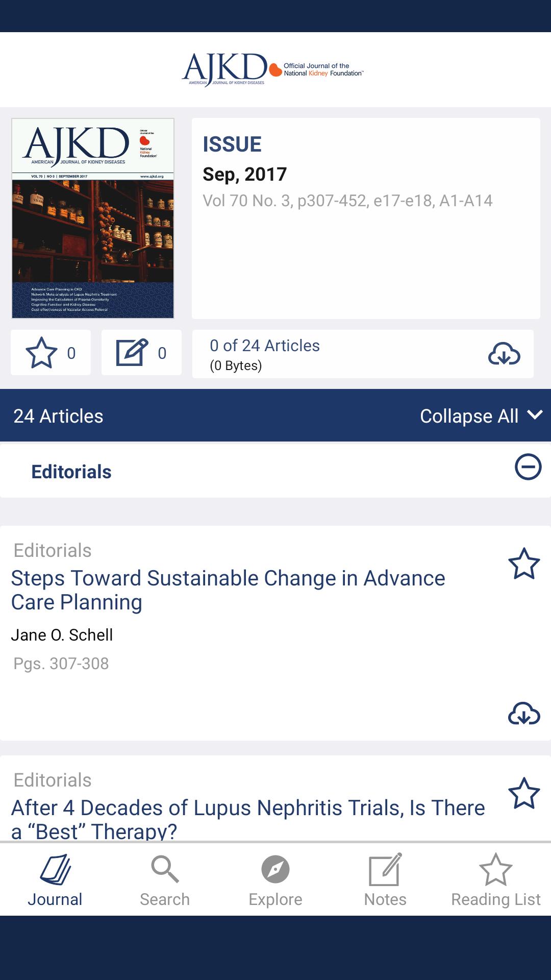The height and width of the screenshot is (980, 551).
Task: Tap the AJKD issue cover thumbnail
Action: pyautogui.click(x=93, y=218)
